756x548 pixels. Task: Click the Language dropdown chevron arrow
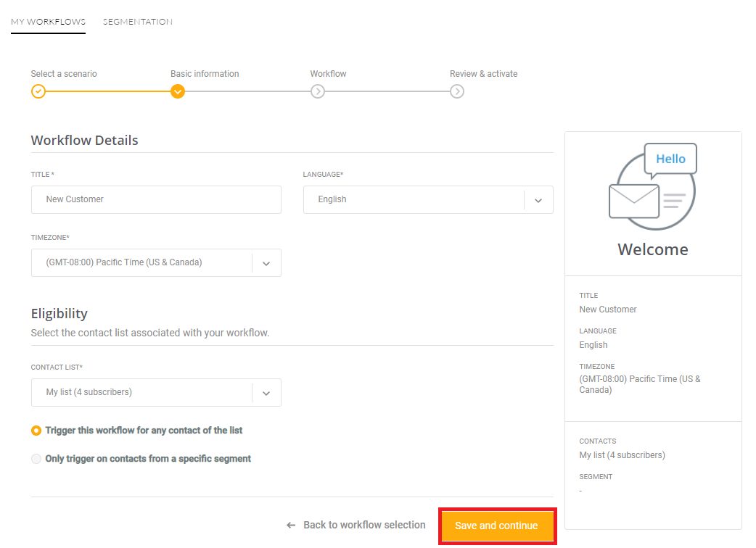(x=538, y=200)
